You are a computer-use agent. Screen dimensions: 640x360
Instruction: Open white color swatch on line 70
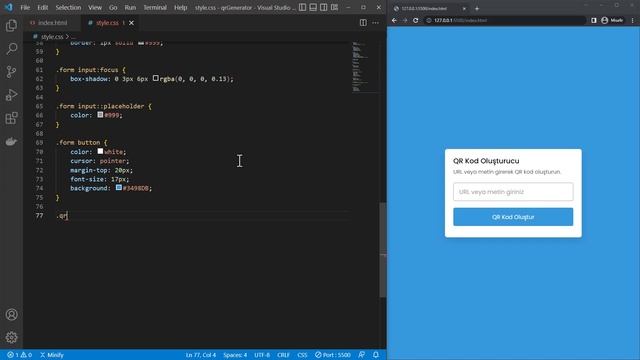click(x=100, y=151)
